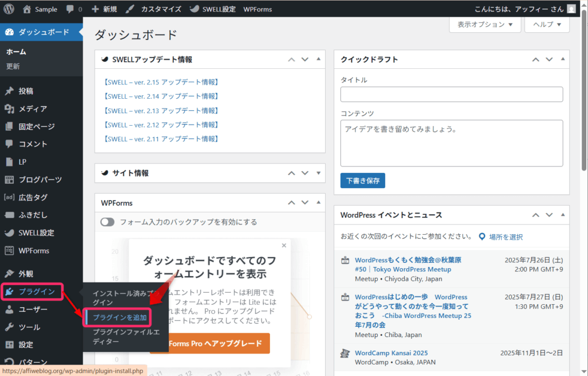This screenshot has width=588, height=376.
Task: Click the location pin icon beside 場所を選択
Action: (x=482, y=237)
